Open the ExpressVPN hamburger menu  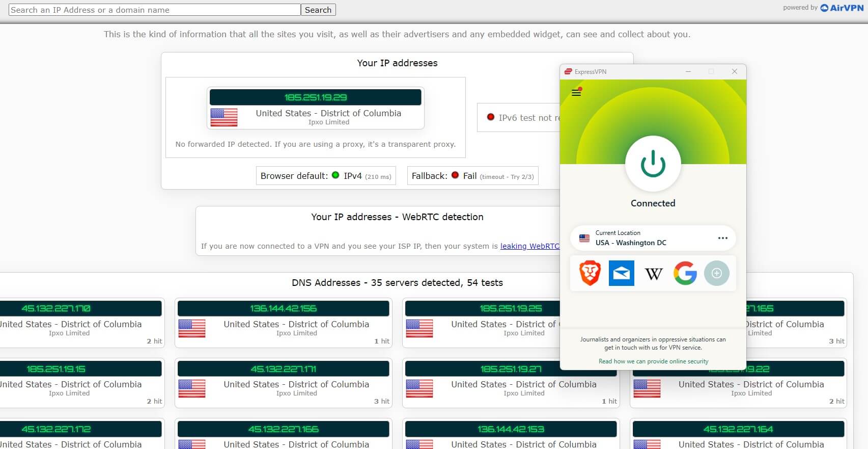pyautogui.click(x=576, y=92)
